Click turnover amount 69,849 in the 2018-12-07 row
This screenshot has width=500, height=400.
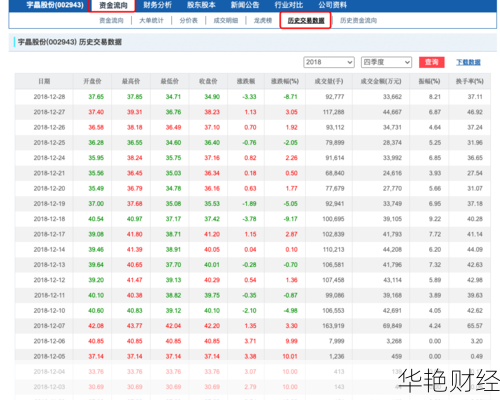(392, 326)
